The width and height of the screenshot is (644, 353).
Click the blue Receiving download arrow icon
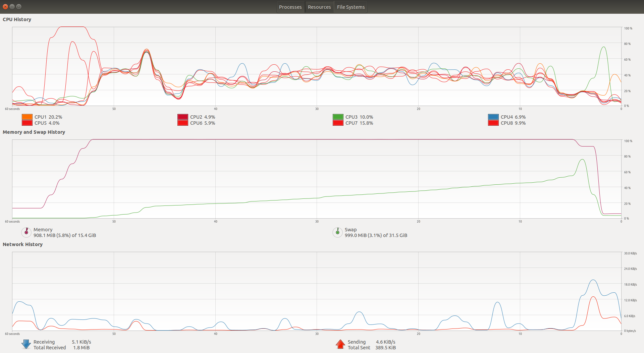26,344
